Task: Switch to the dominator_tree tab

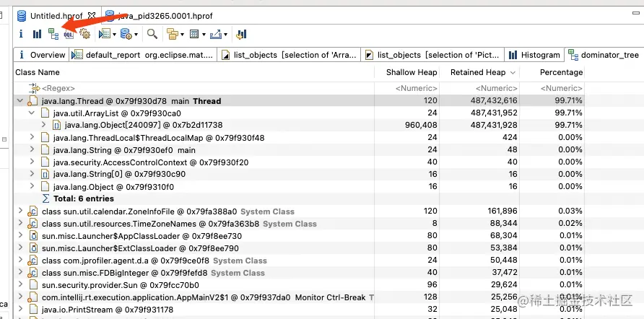Action: point(604,55)
